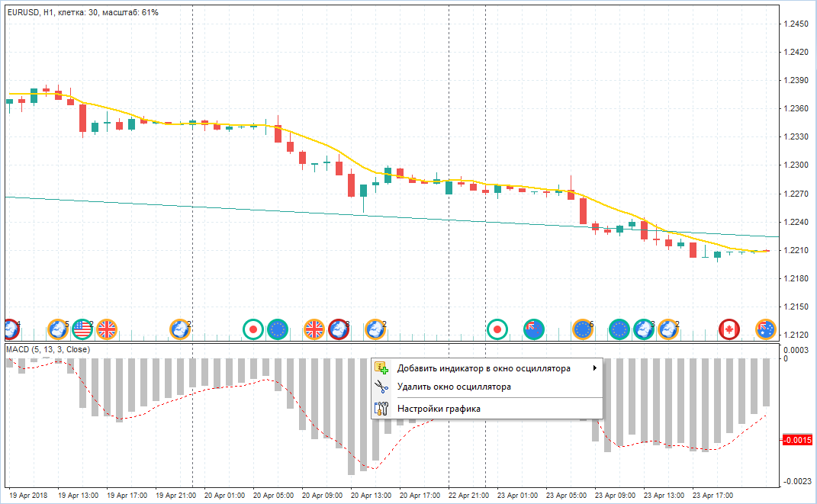The height and width of the screenshot is (504, 817).
Task: Choose 'Удалить окно осциллятора' menu entry
Action: (454, 387)
